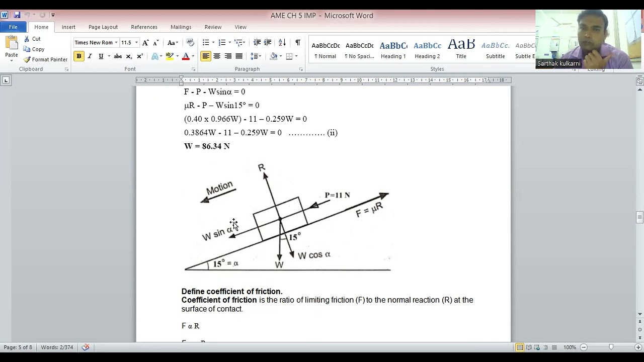Switch to Mailings tab
644x362 pixels.
(x=181, y=27)
